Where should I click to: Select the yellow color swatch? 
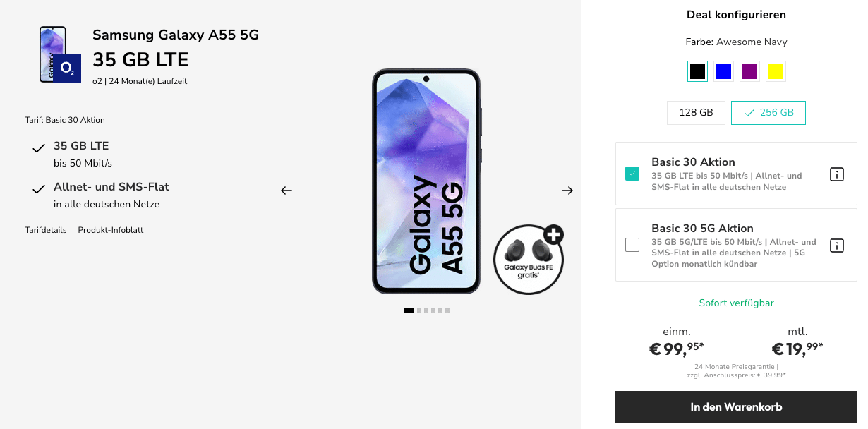[x=776, y=71]
